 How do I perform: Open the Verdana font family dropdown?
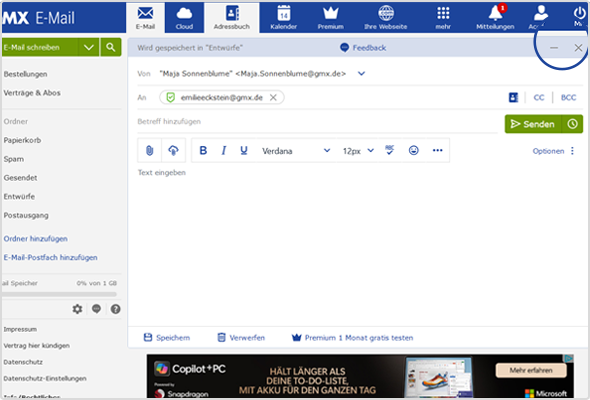(x=296, y=151)
